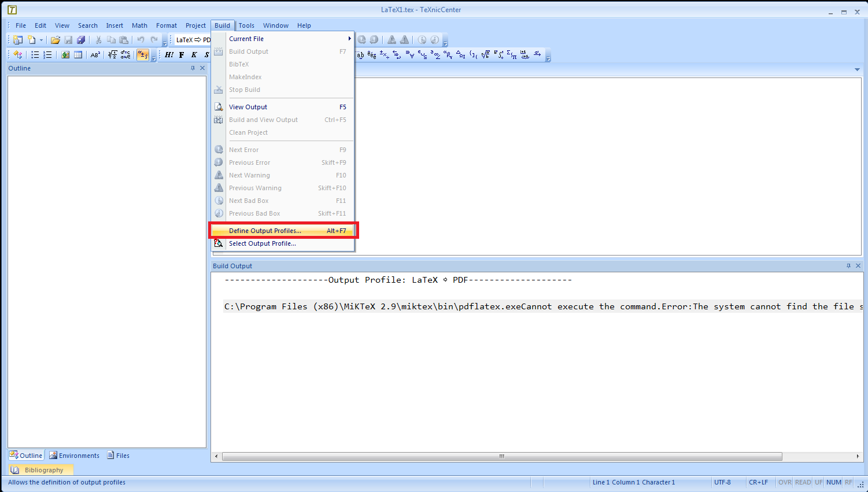Pin the Outline panel with pushpin
868x492 pixels.
(193, 68)
